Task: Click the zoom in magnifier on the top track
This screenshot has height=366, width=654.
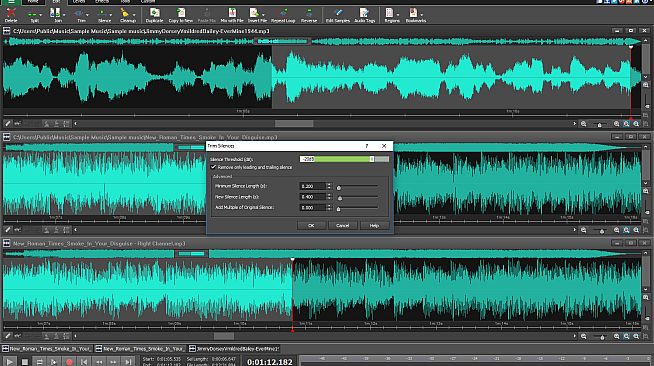Action: (616, 124)
